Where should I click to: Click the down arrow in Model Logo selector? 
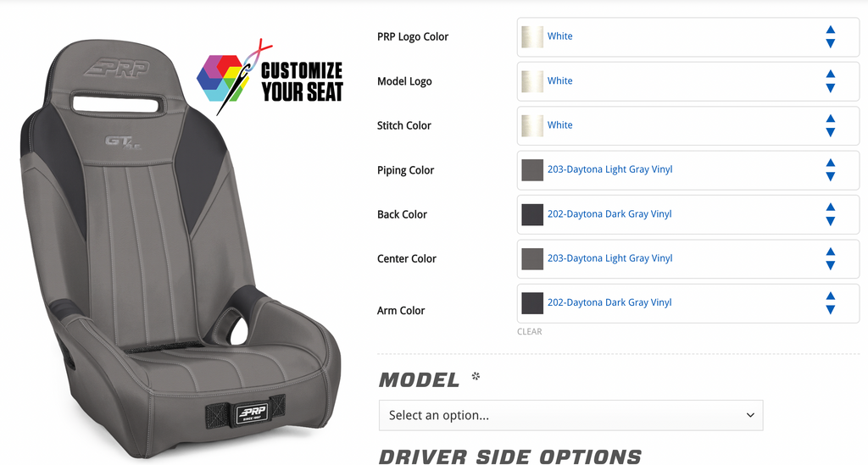pos(831,88)
